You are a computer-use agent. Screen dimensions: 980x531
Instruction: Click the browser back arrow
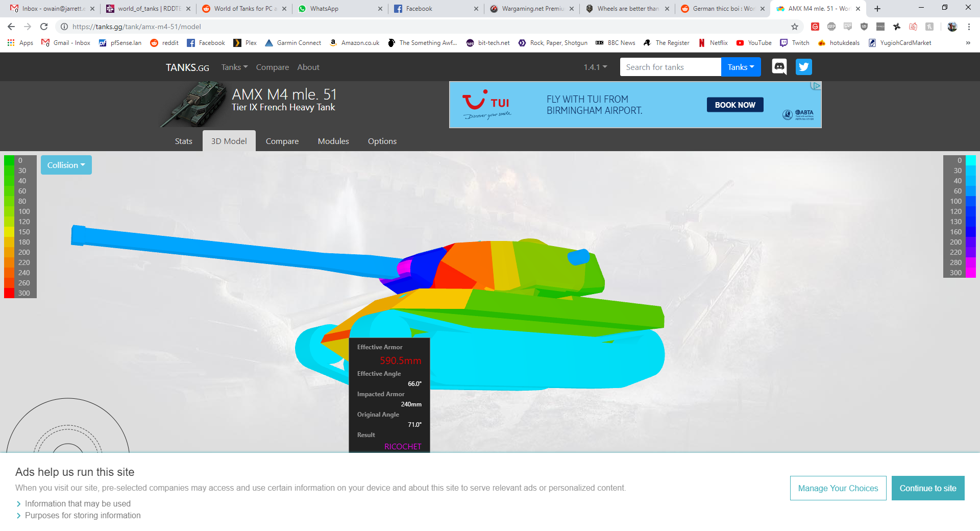pos(11,27)
